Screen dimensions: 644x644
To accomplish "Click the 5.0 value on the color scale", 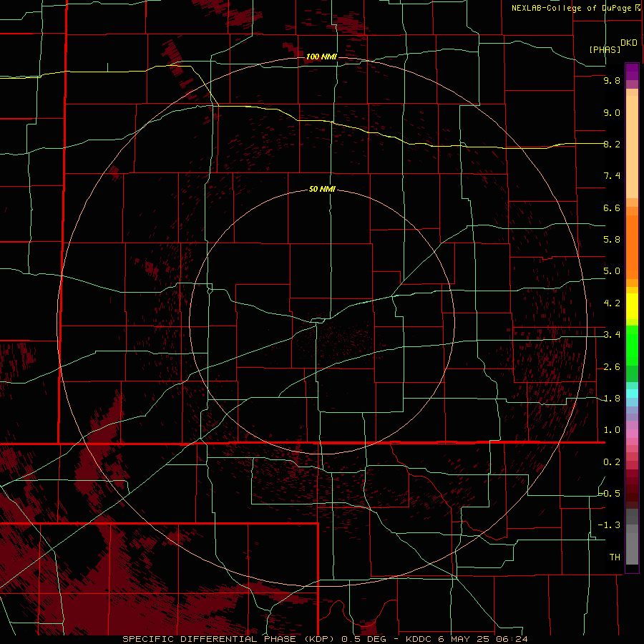I will pos(612,271).
